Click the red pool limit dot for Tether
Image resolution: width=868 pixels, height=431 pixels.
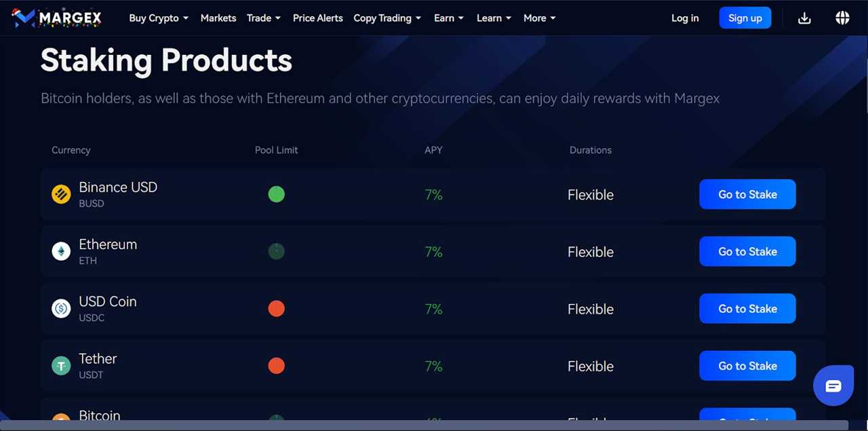(276, 365)
